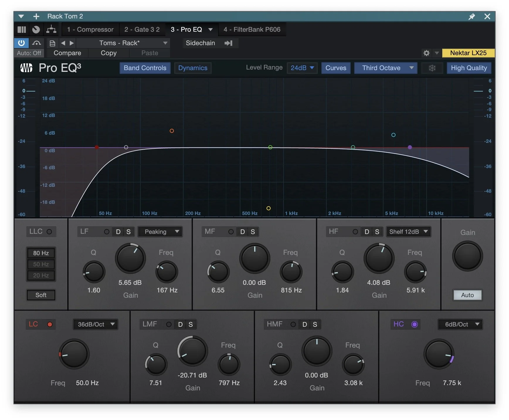Open the preset file menu icon
509x420 pixels.
point(52,43)
